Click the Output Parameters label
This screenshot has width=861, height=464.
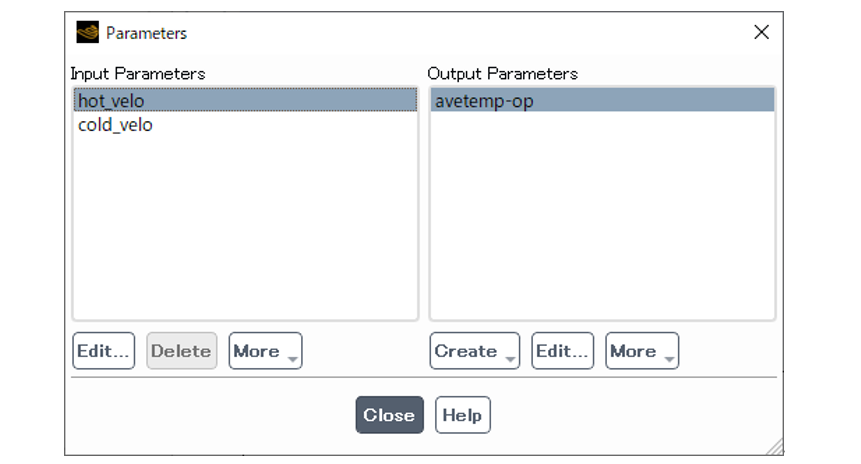point(502,74)
